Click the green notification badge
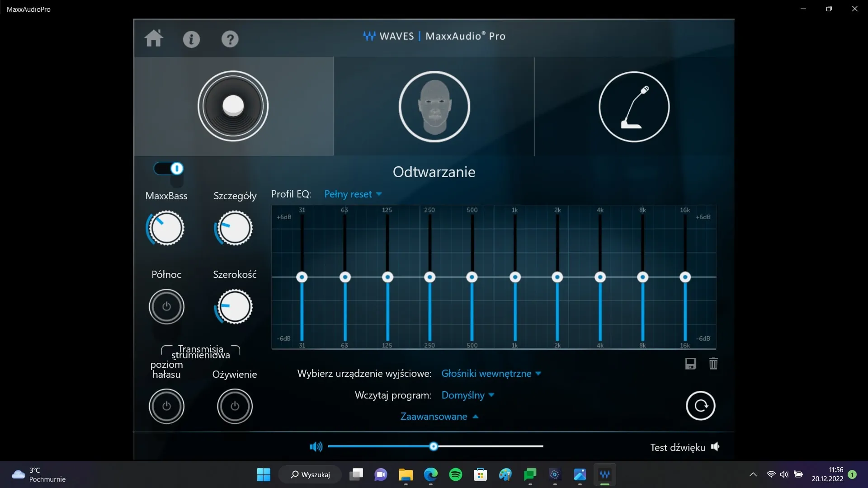Screen dimensions: 868x488 coord(852,474)
